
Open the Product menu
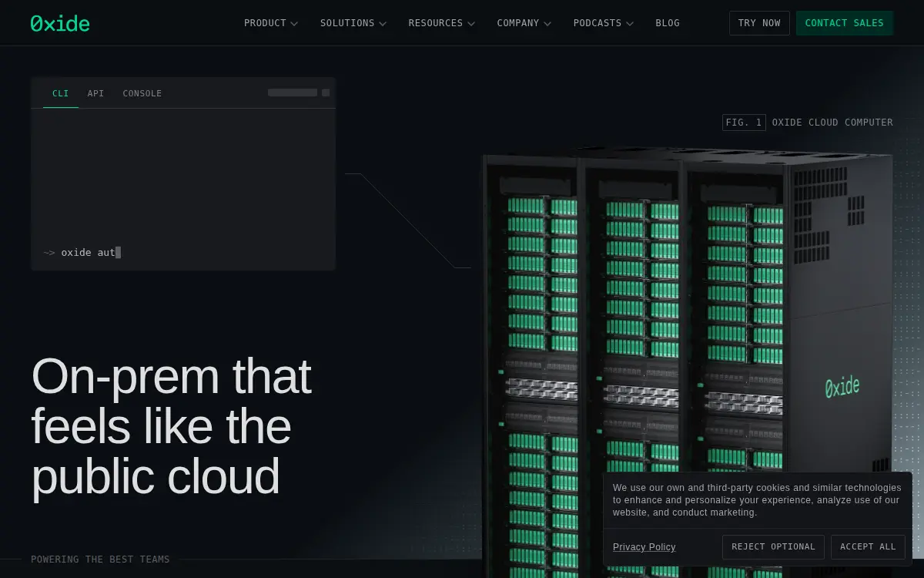point(271,23)
